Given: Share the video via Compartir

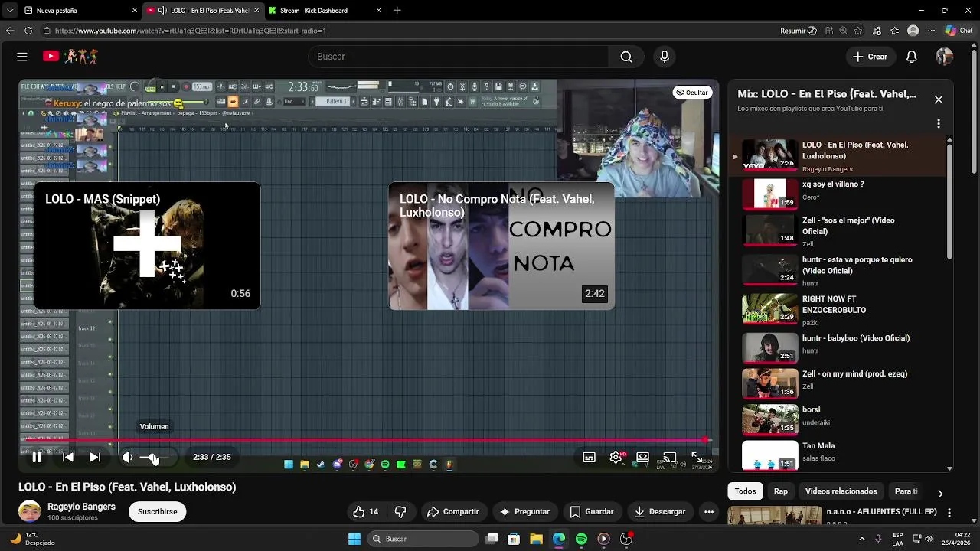Looking at the screenshot, I should 453,512.
